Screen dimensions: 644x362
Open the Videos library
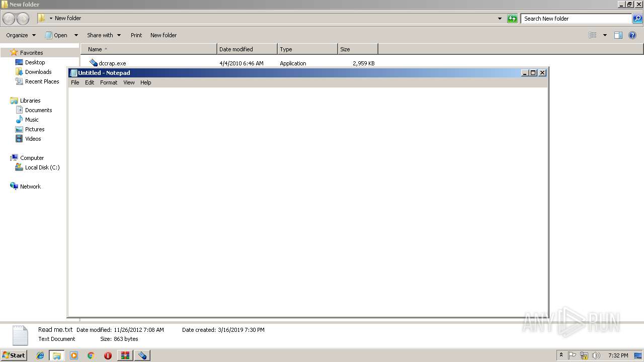(x=33, y=139)
